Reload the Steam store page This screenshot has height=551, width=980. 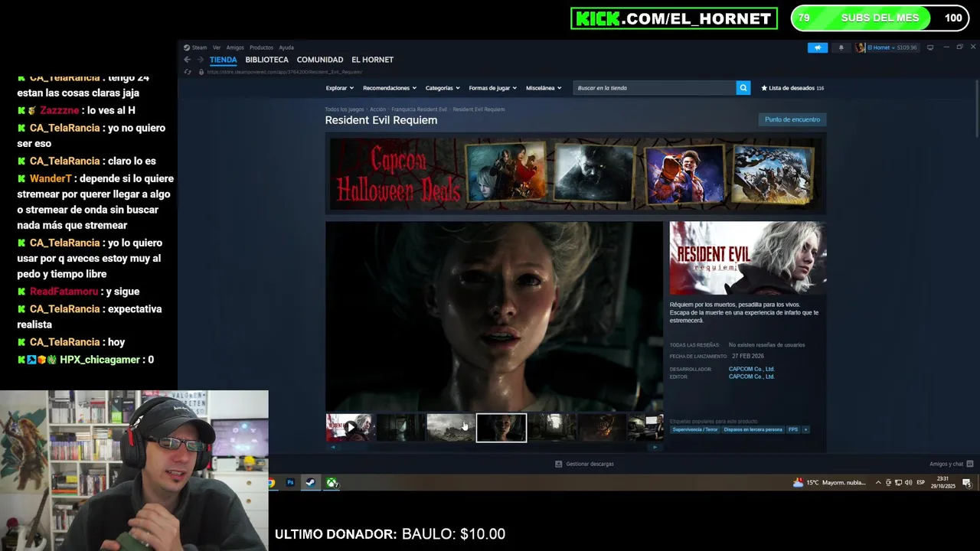pos(188,72)
